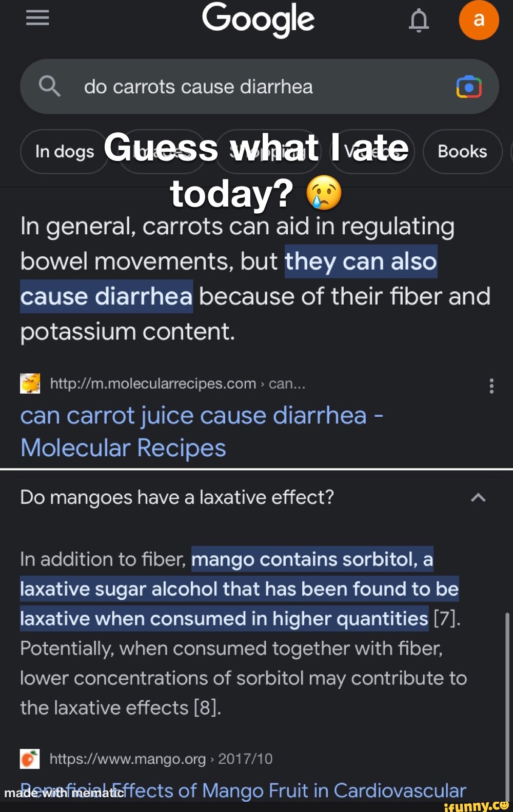513x812 pixels.
Task: Click the molecularrecipes.com URL breadcrumb
Action: 177,383
